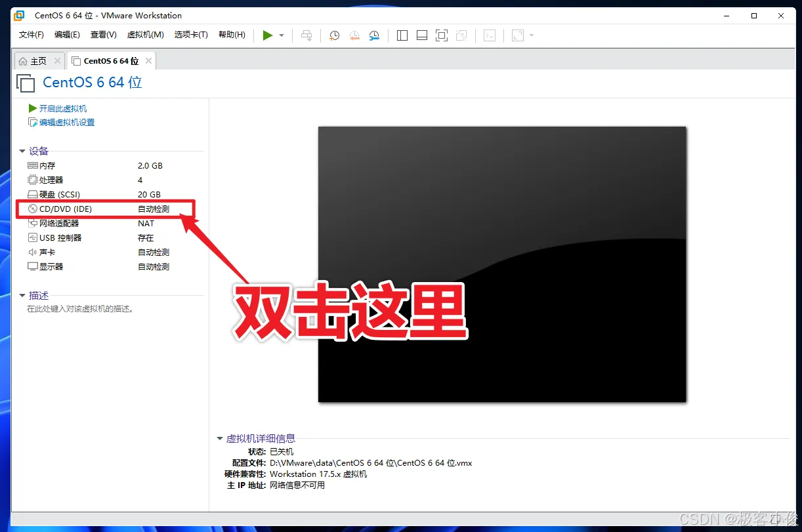802x532 pixels.
Task: Select the 硬盘 (SCSI) device row
Action: 110,195
